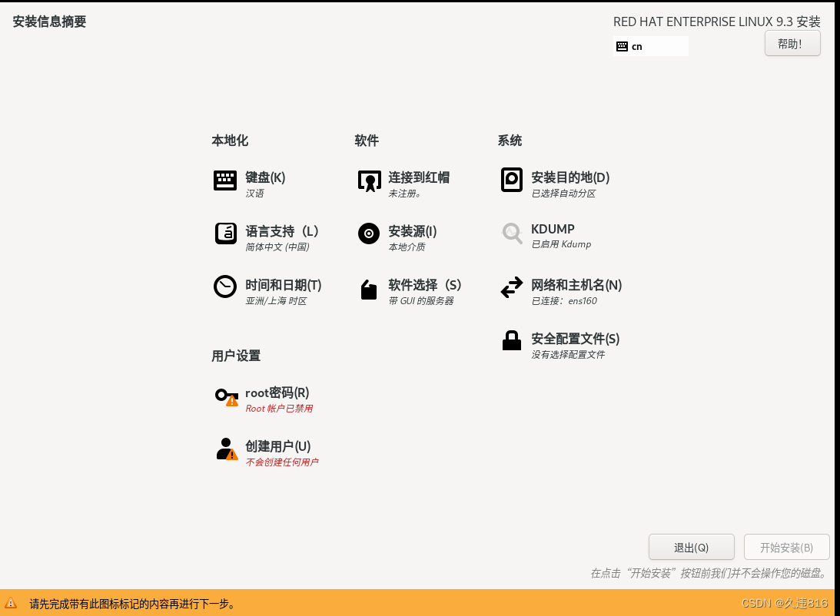This screenshot has height=616, width=840.
Task: Open the Installation Destination disk icon
Action: pyautogui.click(x=512, y=180)
